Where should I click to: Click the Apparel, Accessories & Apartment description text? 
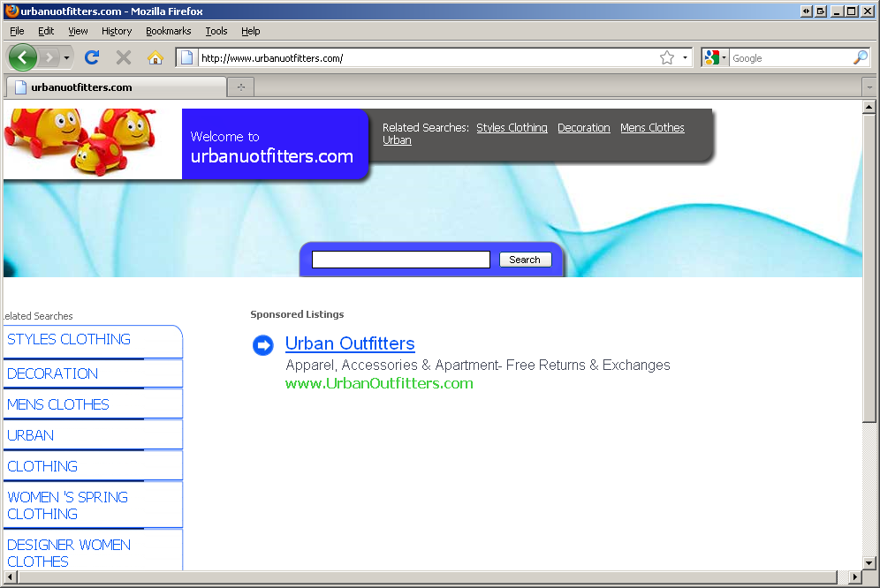[x=478, y=365]
